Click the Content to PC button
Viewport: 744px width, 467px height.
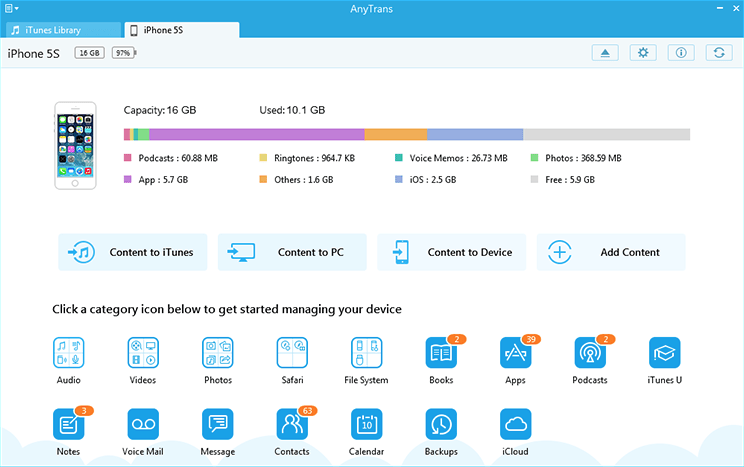point(292,253)
